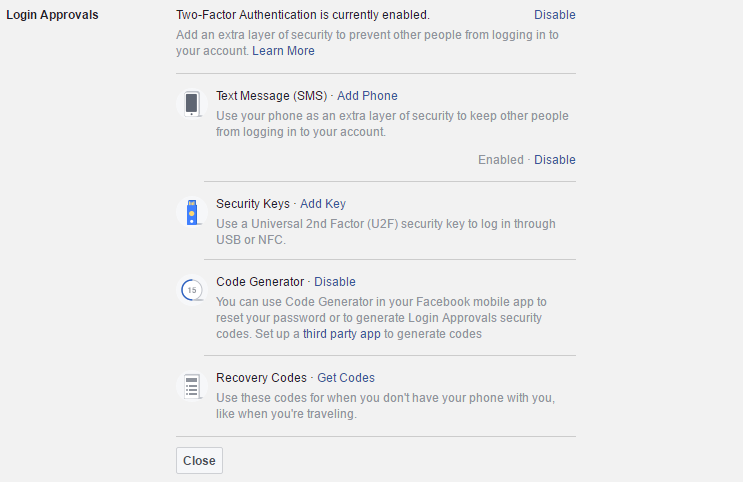Click the Recovery Codes list icon
Viewport: 743px width, 482px height.
click(192, 386)
